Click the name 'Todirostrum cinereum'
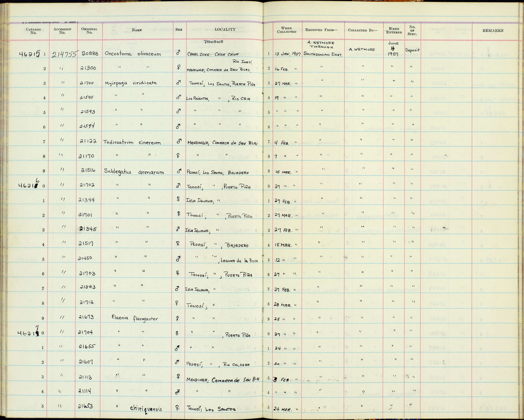Image resolution: width=524 pixels, height=420 pixels. pyautogui.click(x=132, y=142)
